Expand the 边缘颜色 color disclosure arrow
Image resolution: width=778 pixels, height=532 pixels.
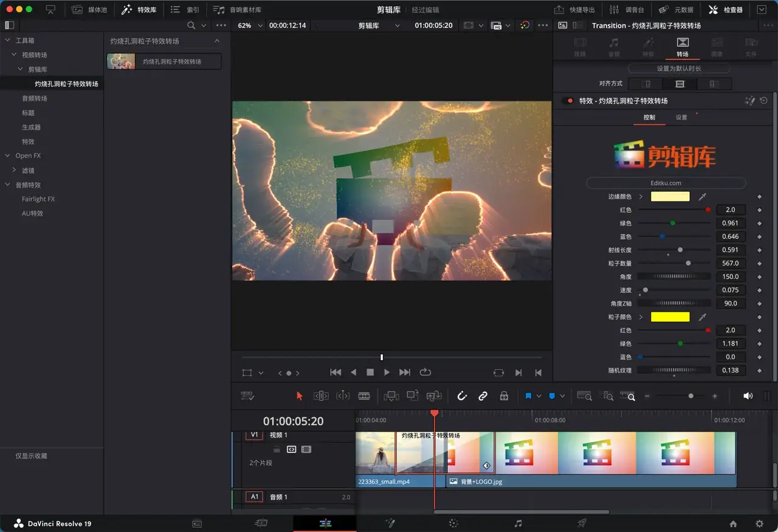pyautogui.click(x=641, y=197)
